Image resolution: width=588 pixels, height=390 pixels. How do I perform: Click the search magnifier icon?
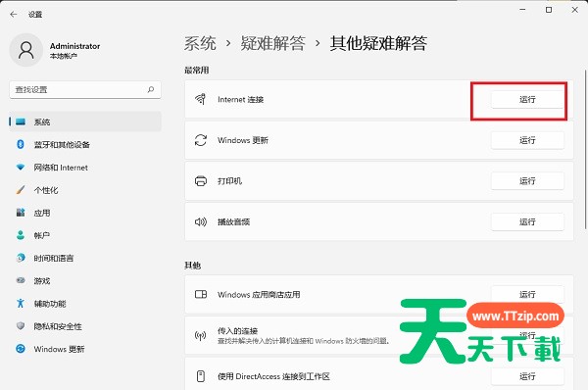coord(151,89)
